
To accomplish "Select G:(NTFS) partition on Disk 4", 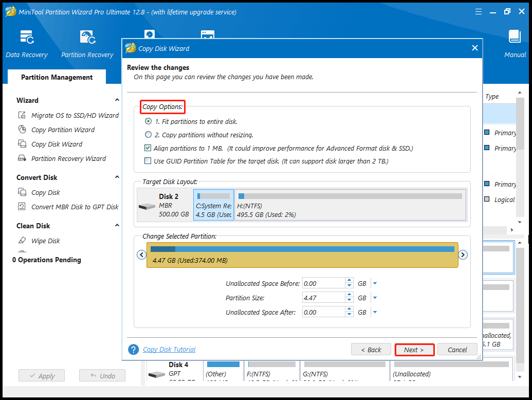I will click(x=344, y=370).
